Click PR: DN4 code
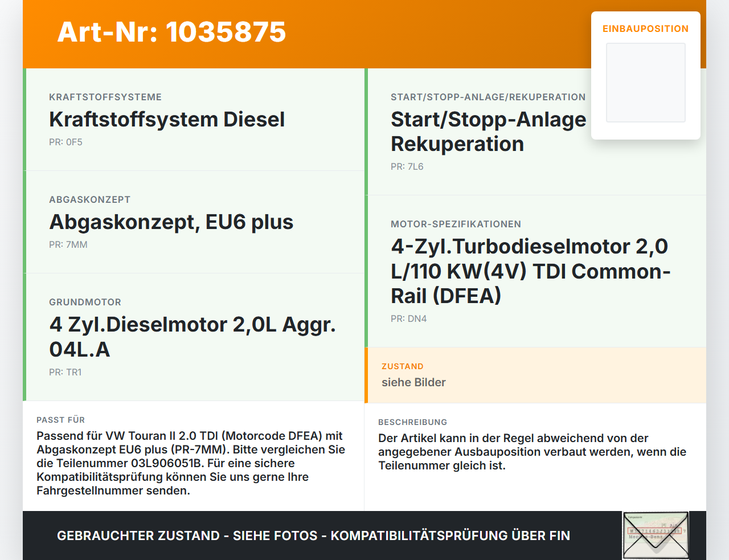Screen dimensions: 729x560 [409, 318]
